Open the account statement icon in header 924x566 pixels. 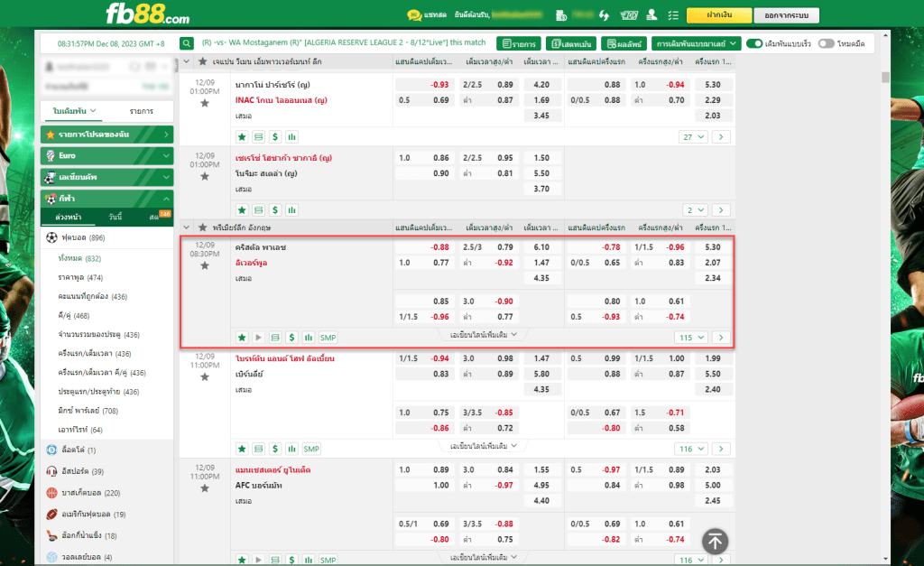pyautogui.click(x=561, y=15)
